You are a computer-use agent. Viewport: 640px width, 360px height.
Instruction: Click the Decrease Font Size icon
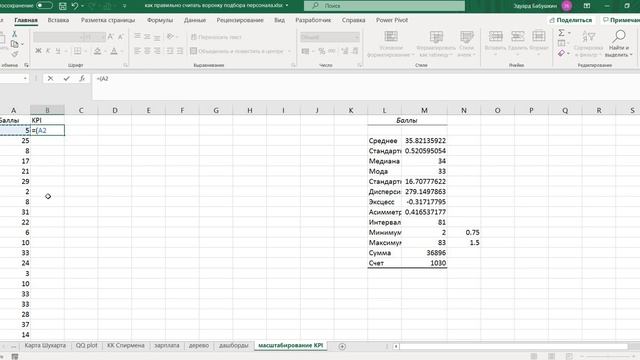(x=120, y=37)
